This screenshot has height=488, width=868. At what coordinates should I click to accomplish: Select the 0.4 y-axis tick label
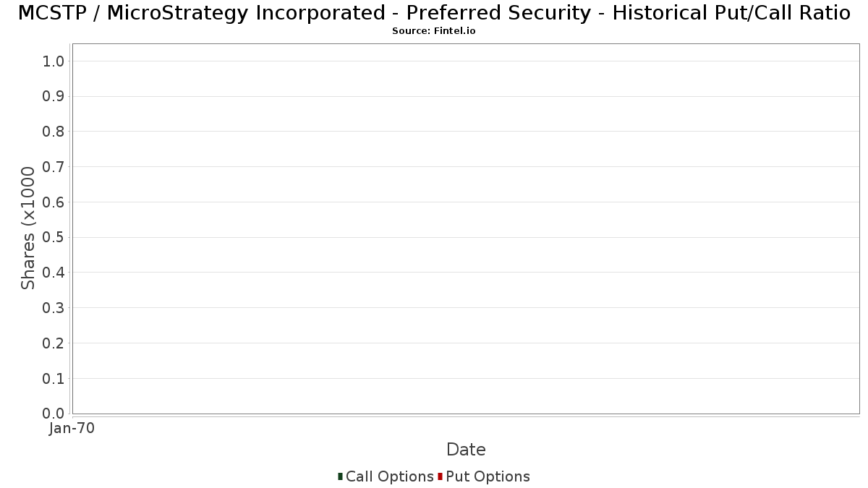(x=54, y=273)
